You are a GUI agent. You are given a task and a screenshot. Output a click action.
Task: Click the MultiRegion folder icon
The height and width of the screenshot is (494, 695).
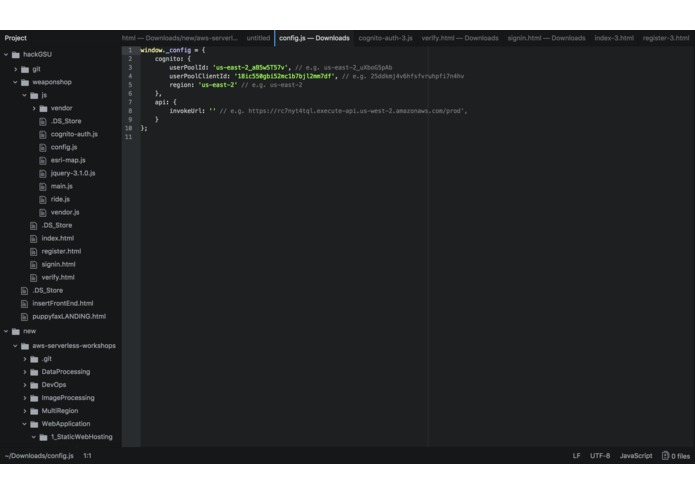(34, 411)
